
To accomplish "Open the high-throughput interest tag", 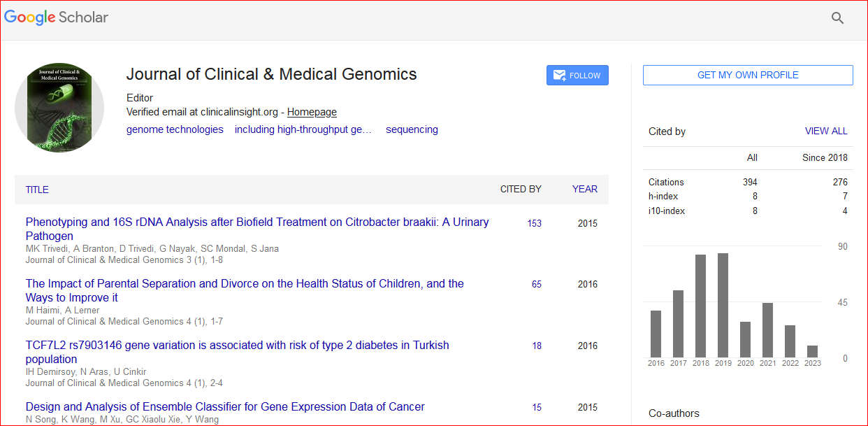I will [x=303, y=129].
